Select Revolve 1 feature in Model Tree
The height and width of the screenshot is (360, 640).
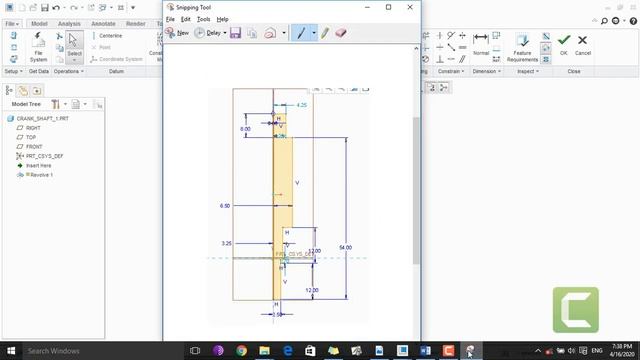click(x=35, y=175)
